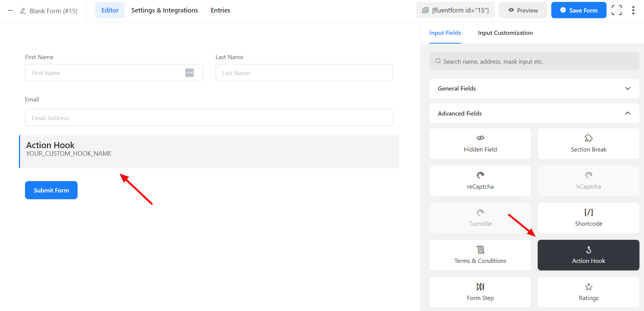Add a Form Step field

click(x=480, y=292)
